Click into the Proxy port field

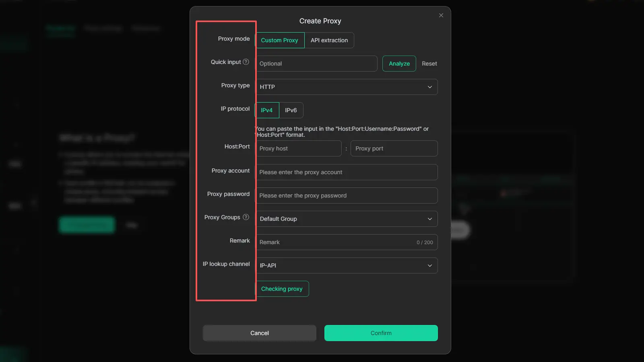tap(394, 148)
